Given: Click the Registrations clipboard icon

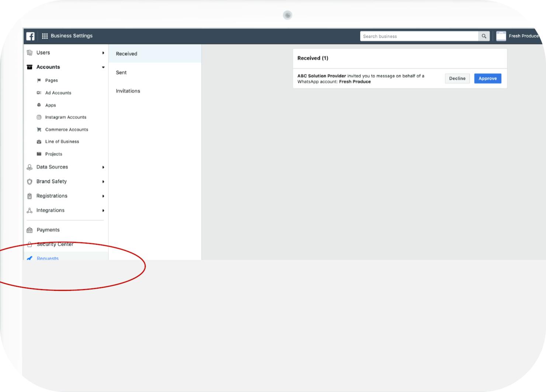Looking at the screenshot, I should (x=29, y=196).
